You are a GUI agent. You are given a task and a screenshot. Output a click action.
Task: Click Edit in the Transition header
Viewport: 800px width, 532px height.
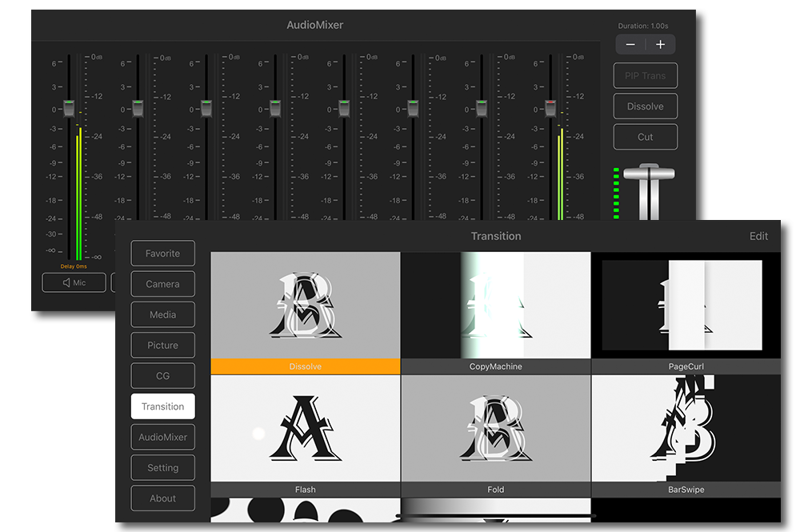[x=758, y=236]
